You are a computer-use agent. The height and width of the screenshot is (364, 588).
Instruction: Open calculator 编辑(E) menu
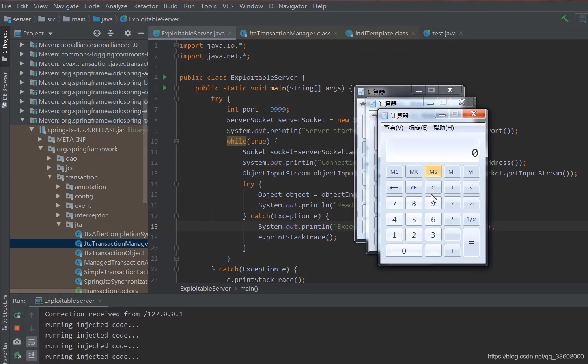point(418,127)
